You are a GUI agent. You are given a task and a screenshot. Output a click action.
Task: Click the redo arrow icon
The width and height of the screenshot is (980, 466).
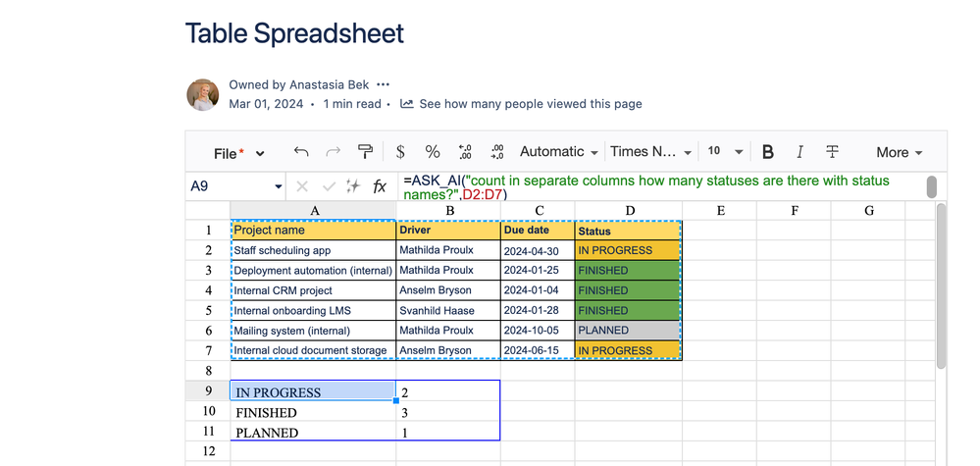pos(334,152)
